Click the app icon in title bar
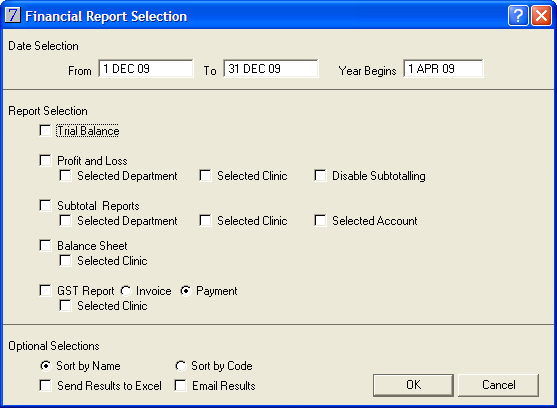The image size is (557, 408). [x=13, y=16]
